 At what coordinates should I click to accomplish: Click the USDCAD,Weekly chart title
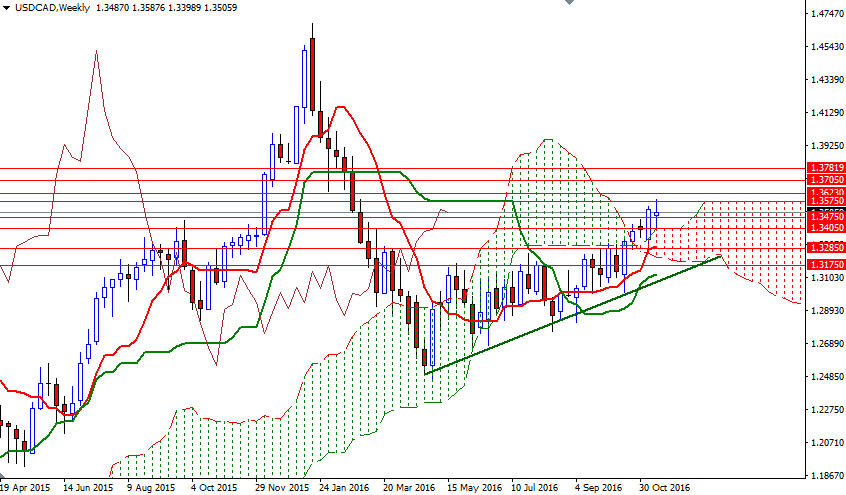point(52,8)
